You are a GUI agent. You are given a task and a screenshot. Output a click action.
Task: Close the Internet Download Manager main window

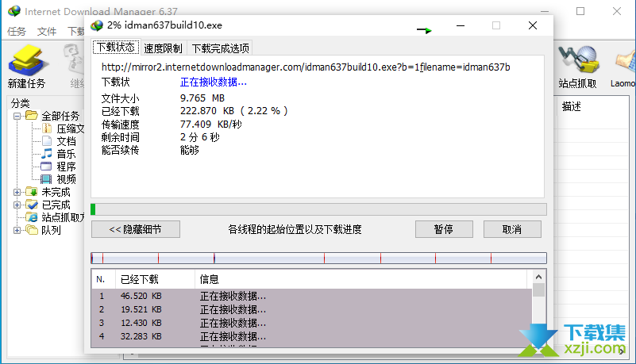pos(617,11)
